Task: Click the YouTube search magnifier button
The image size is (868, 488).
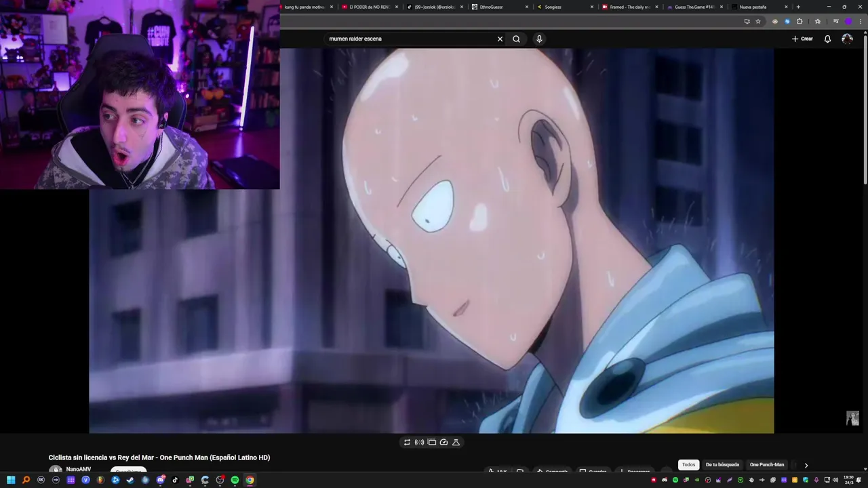Action: 516,39
